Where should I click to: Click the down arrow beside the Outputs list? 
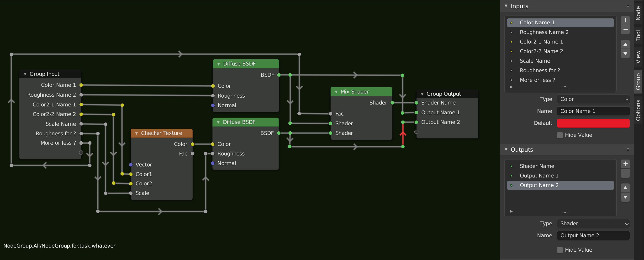[625, 197]
